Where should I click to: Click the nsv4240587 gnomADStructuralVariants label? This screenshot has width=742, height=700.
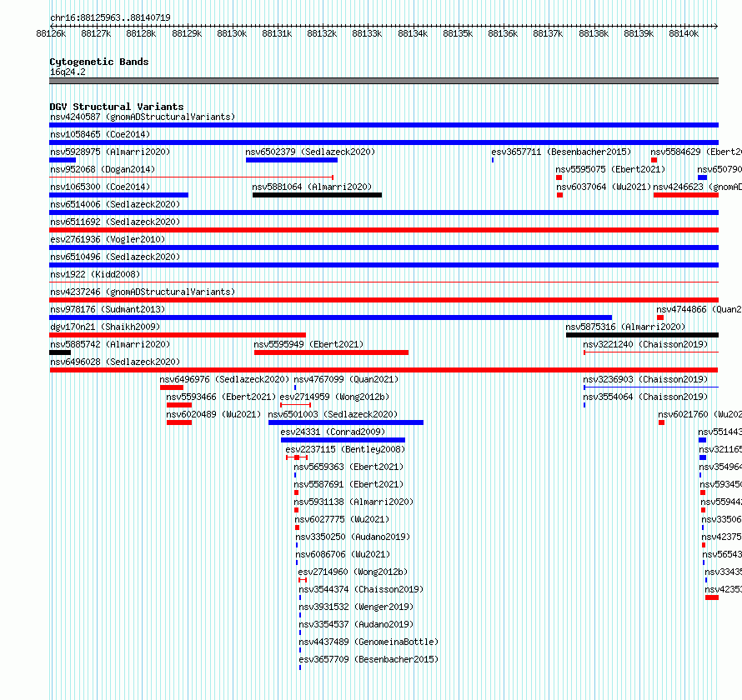143,117
